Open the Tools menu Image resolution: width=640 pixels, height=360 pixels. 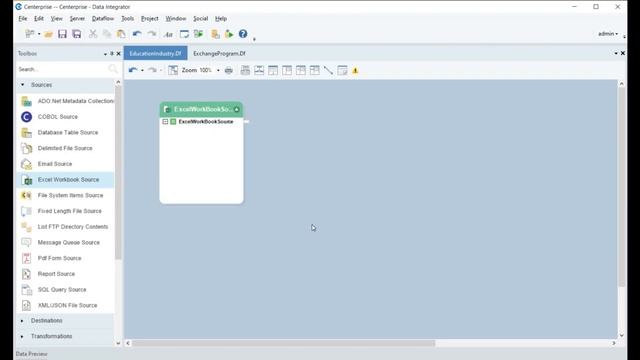click(127, 18)
